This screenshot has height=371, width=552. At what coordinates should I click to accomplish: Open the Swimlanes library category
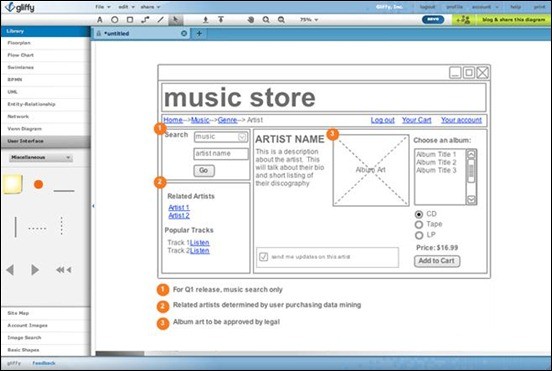[x=46, y=67]
